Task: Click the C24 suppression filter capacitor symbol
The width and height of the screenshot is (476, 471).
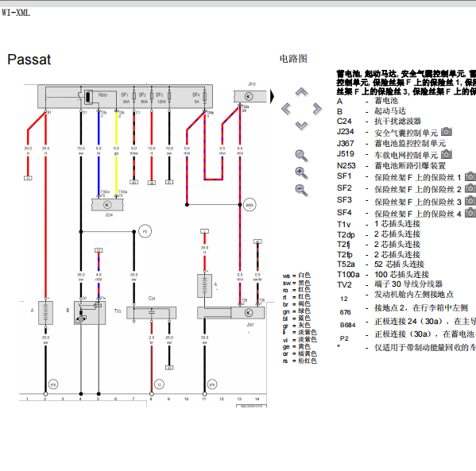Action: tap(151, 313)
